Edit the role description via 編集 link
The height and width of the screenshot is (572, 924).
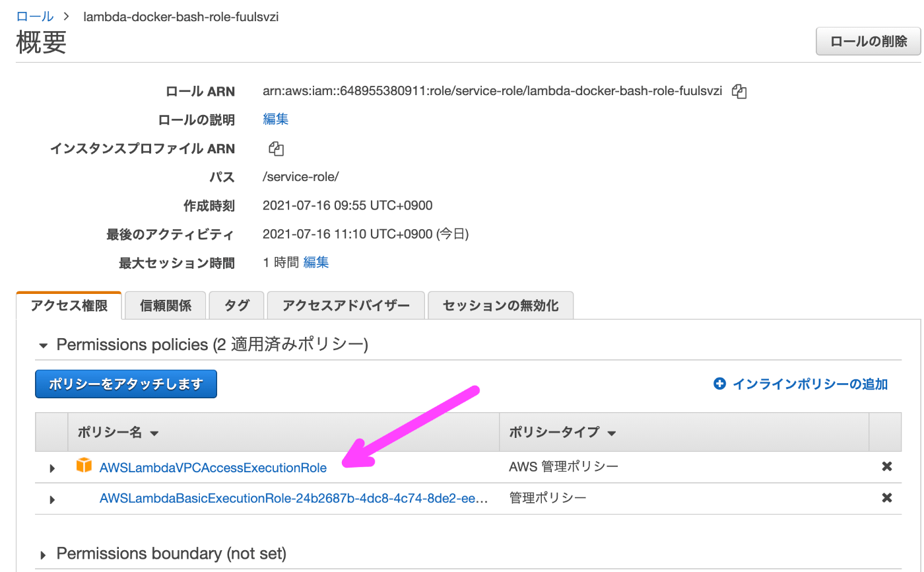(x=275, y=120)
